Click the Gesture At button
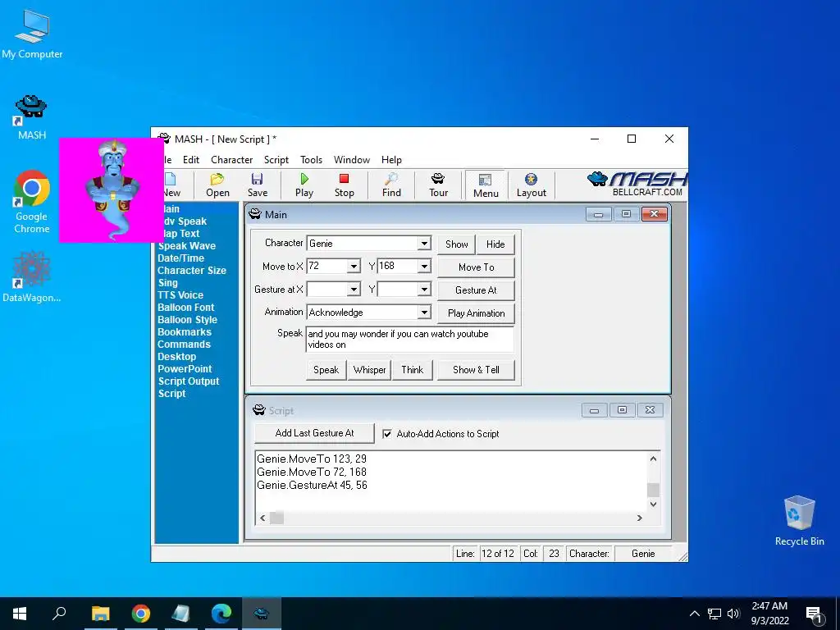 pyautogui.click(x=477, y=290)
